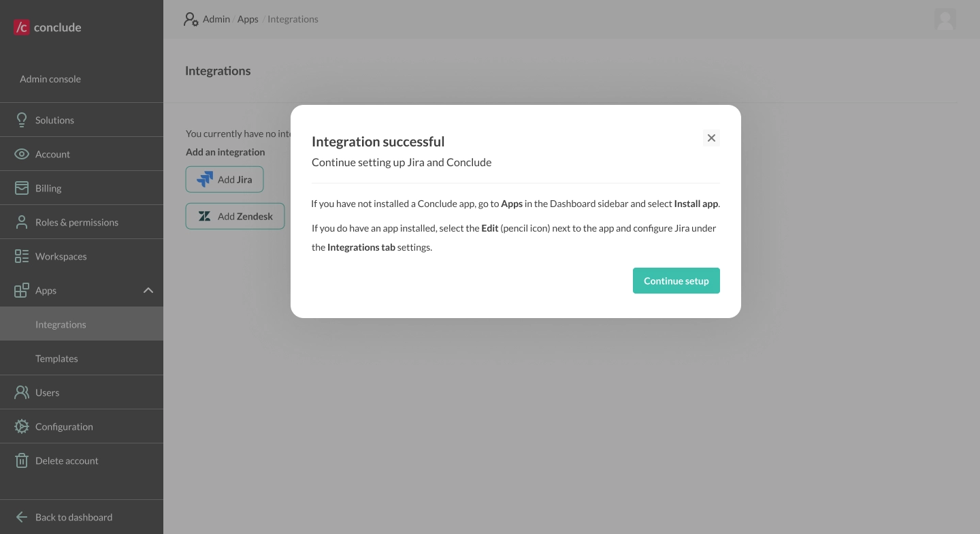Click the Billing envelope icon
The width and height of the screenshot is (980, 534).
click(22, 188)
